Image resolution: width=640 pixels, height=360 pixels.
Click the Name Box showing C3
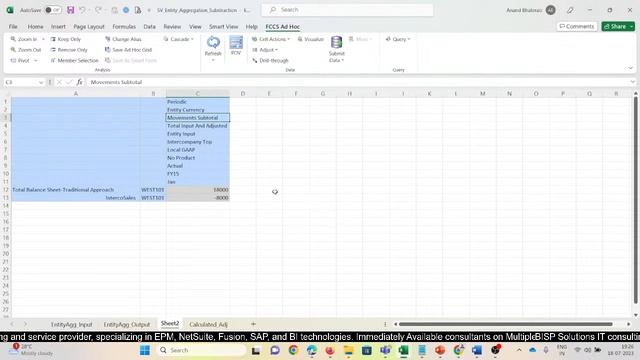click(24, 82)
